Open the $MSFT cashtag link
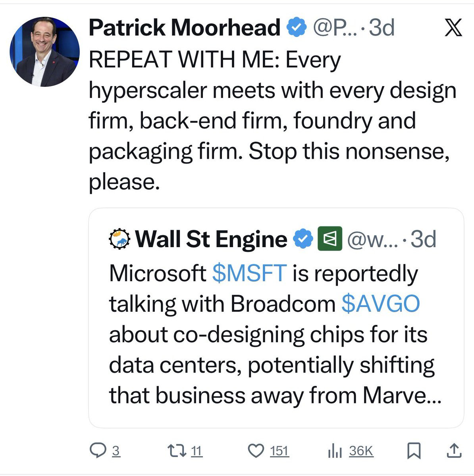The width and height of the screenshot is (474, 476). point(249,273)
